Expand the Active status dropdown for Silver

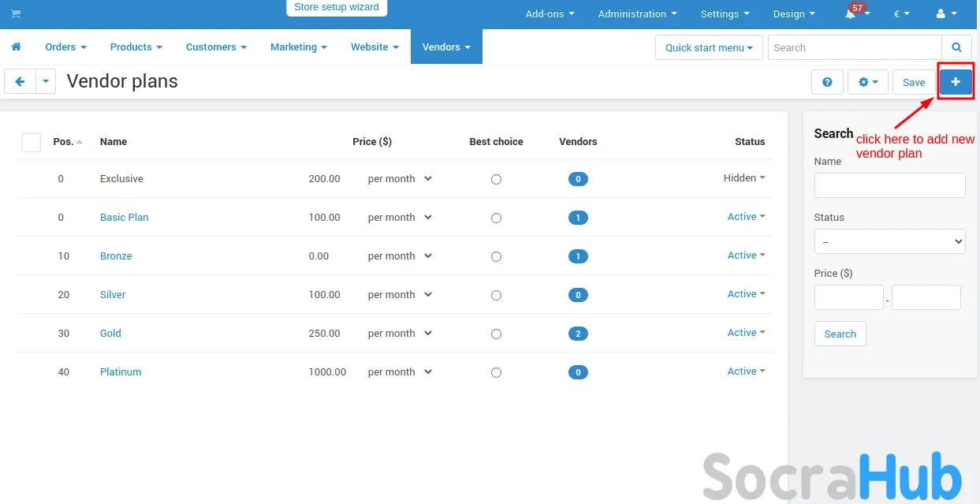tap(746, 294)
